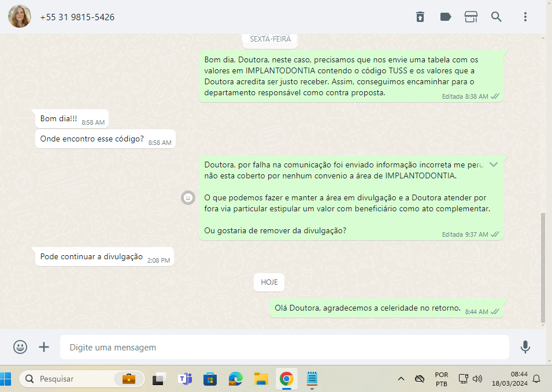The height and width of the screenshot is (392, 552).
Task: Open Microsoft Teams from taskbar
Action: [x=185, y=379]
